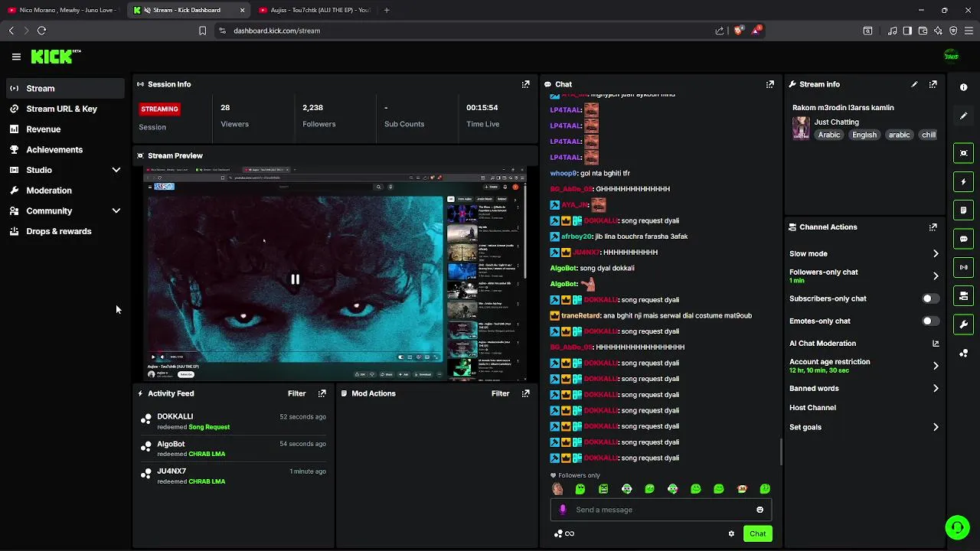Click the info icon in right sidebar
Viewport: 980px width, 551px height.
tap(963, 87)
